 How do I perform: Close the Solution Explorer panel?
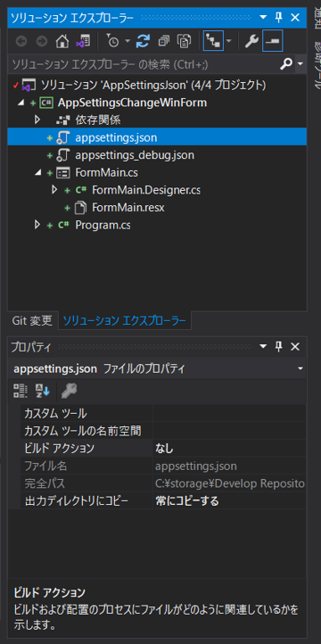click(x=295, y=17)
